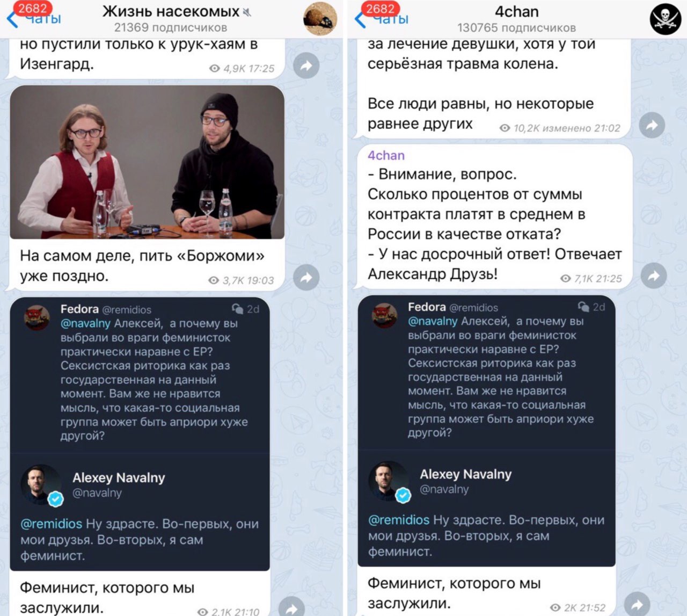Open the 4chan channel title info
Screen dimensions: 687x616
(x=516, y=19)
